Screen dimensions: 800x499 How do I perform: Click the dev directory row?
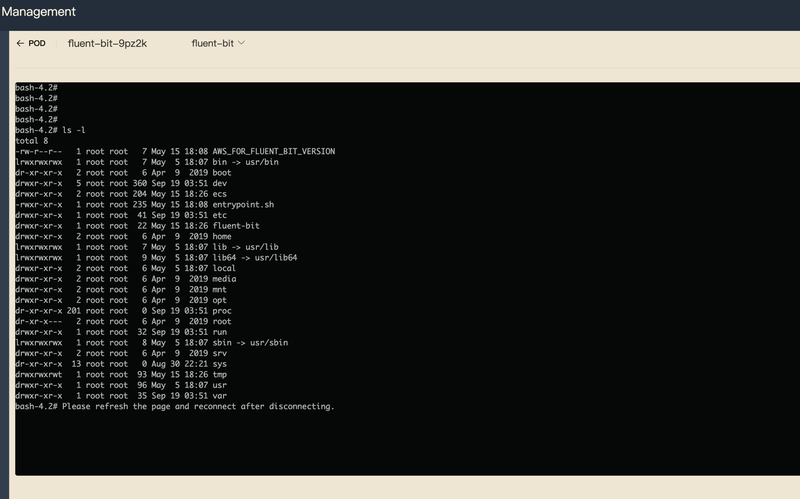pyautogui.click(x=121, y=183)
